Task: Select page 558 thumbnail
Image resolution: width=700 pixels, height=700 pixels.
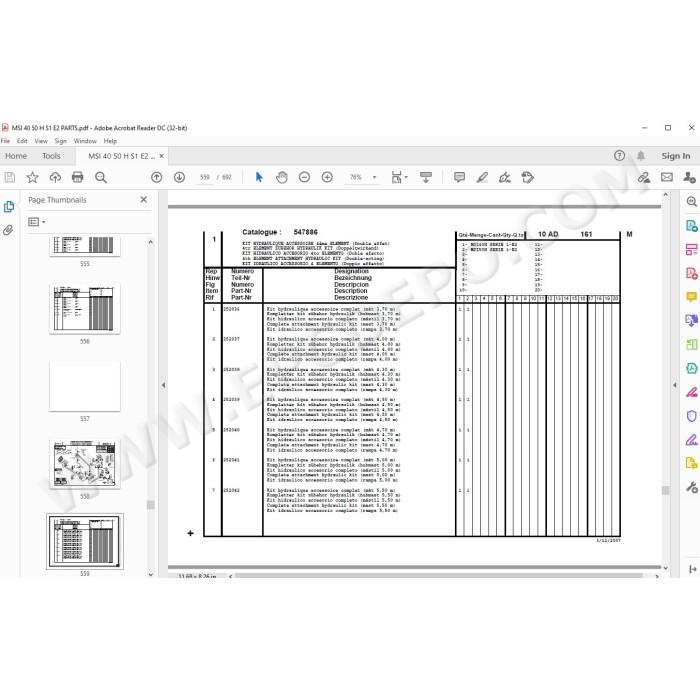Action: [x=85, y=464]
